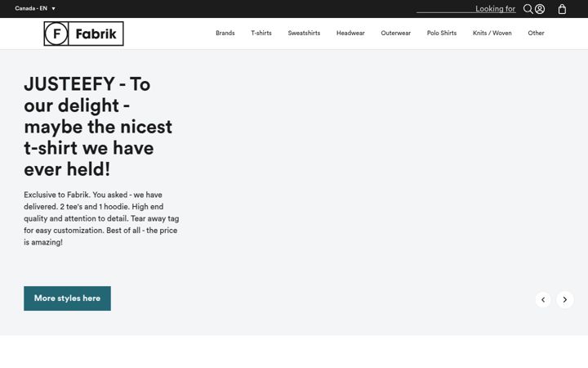Click the More styles here button
588x368 pixels.
tap(67, 298)
